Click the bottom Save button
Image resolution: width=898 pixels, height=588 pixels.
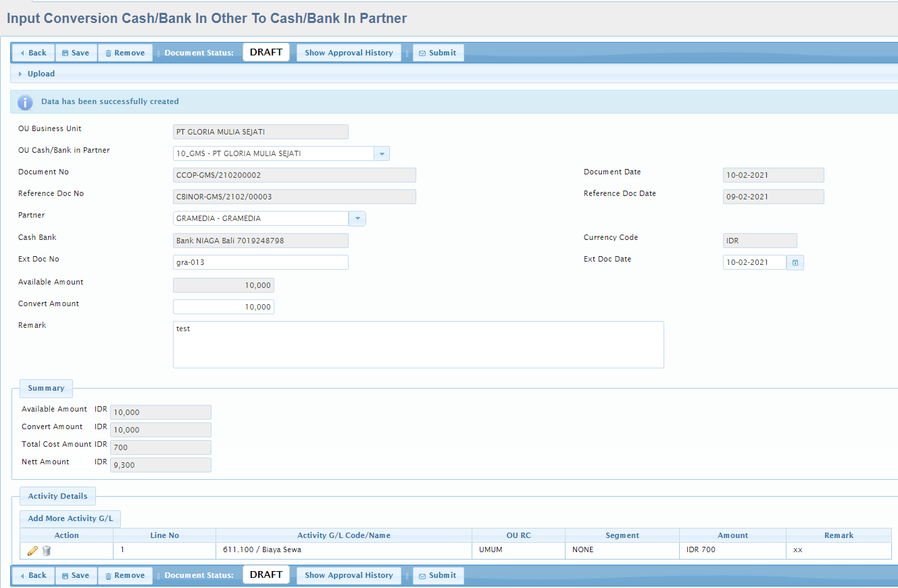(76, 575)
